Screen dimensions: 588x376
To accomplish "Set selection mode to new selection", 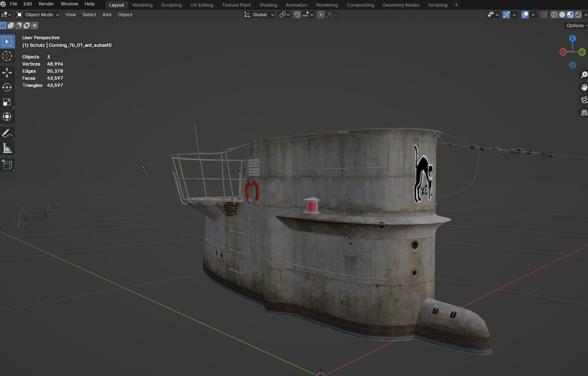I will click(x=3, y=25).
